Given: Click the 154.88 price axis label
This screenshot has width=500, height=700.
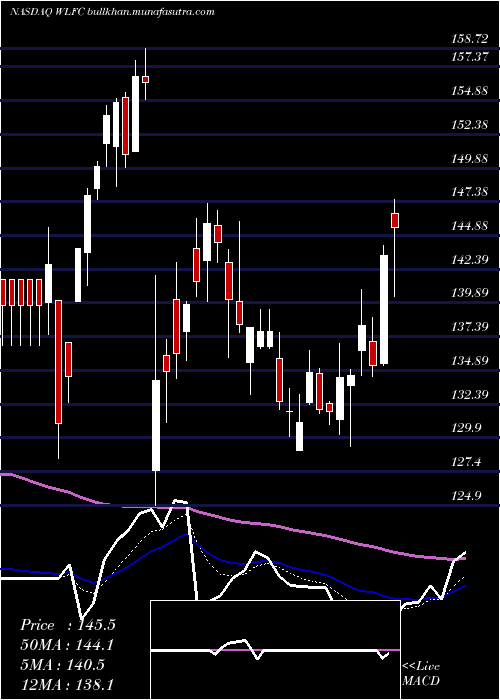Looking at the screenshot, I should click(x=469, y=91).
